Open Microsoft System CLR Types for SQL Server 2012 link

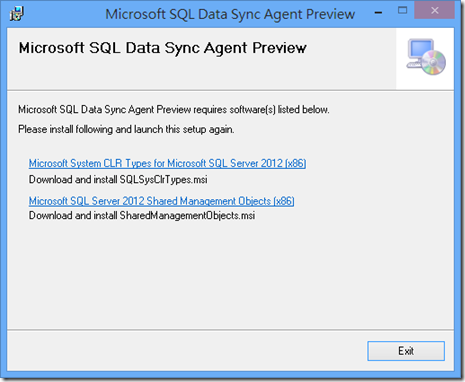click(167, 163)
